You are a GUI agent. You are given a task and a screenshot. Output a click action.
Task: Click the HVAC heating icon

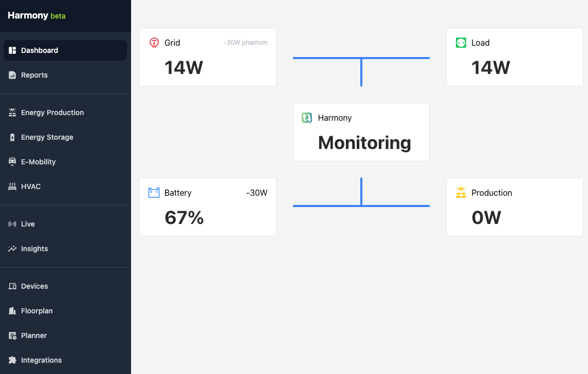click(12, 186)
